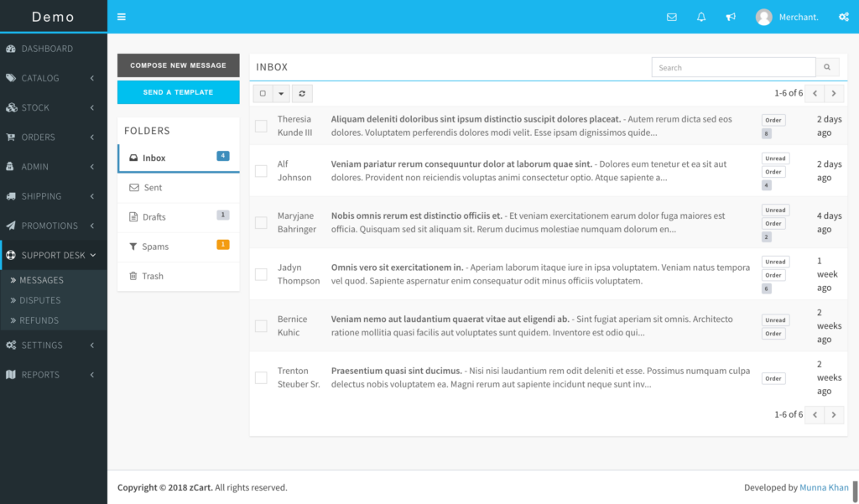Open the envelope messages icon in header
The image size is (859, 504).
tap(671, 17)
